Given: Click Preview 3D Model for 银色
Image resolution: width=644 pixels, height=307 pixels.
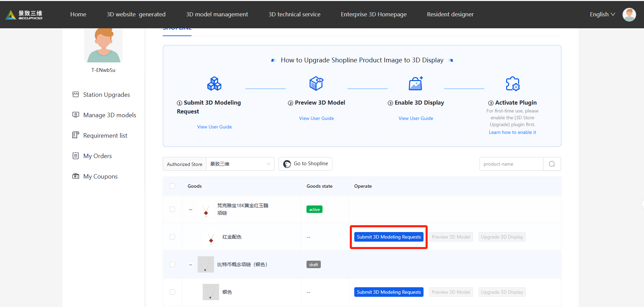Looking at the screenshot, I should coord(451,292).
